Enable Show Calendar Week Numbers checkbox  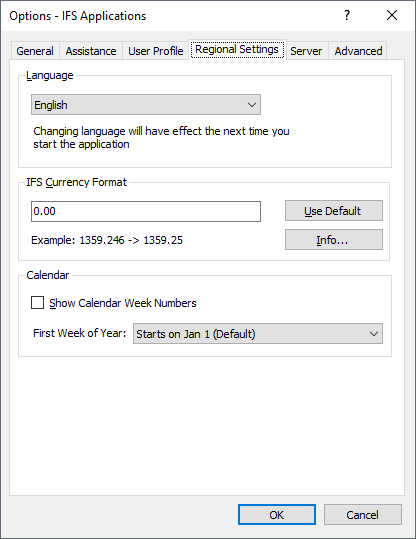pyautogui.click(x=37, y=303)
